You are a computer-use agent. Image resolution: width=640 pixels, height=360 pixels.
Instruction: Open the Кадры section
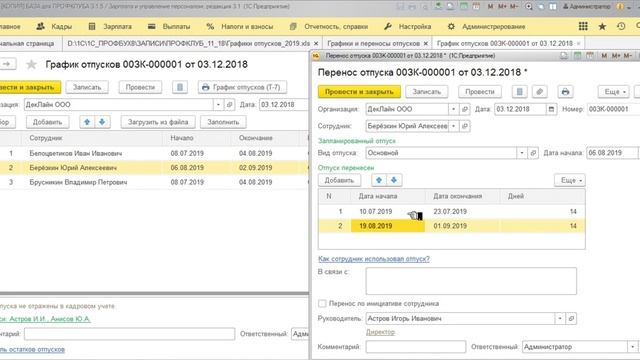pos(54,27)
